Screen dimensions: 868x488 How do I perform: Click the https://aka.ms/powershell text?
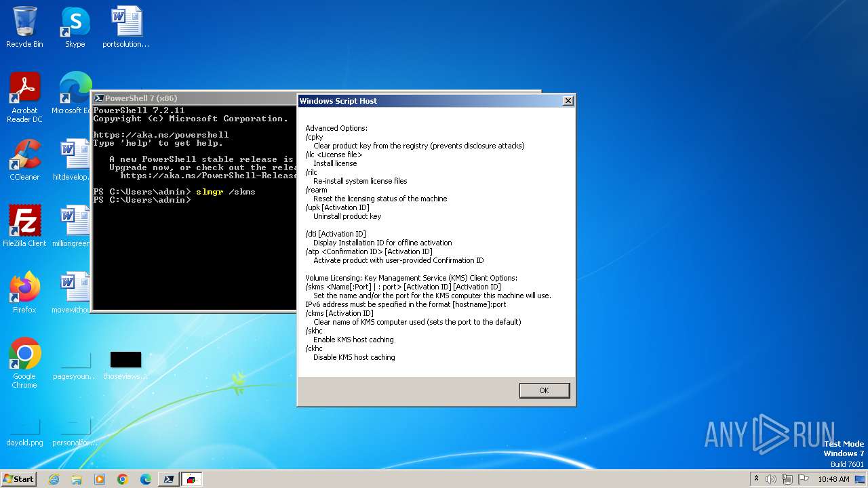coord(161,135)
